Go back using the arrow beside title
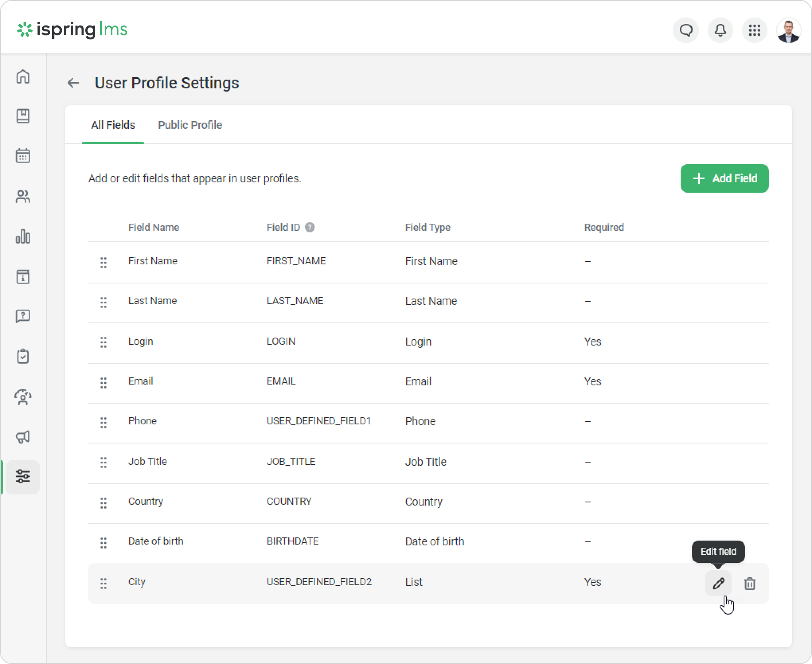812x664 pixels. (x=73, y=83)
